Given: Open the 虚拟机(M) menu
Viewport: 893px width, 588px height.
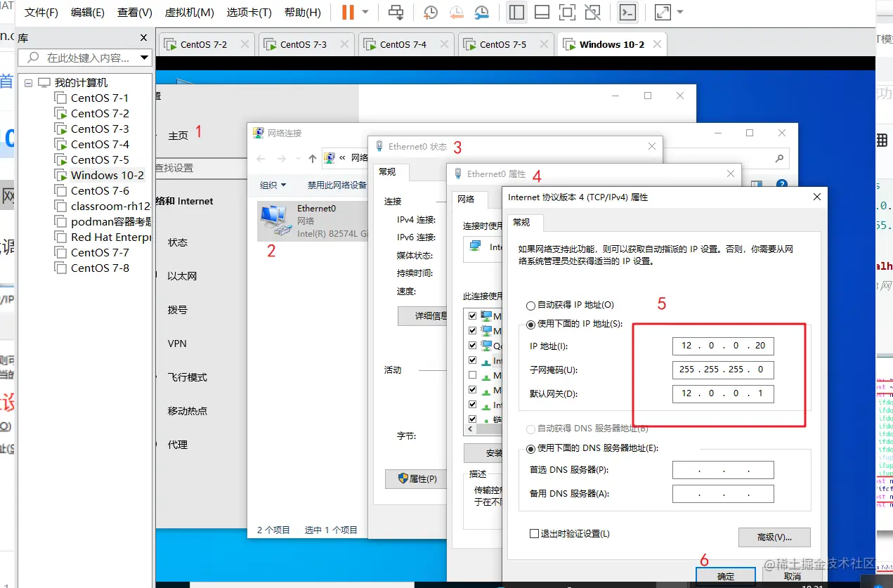Looking at the screenshot, I should click(189, 13).
